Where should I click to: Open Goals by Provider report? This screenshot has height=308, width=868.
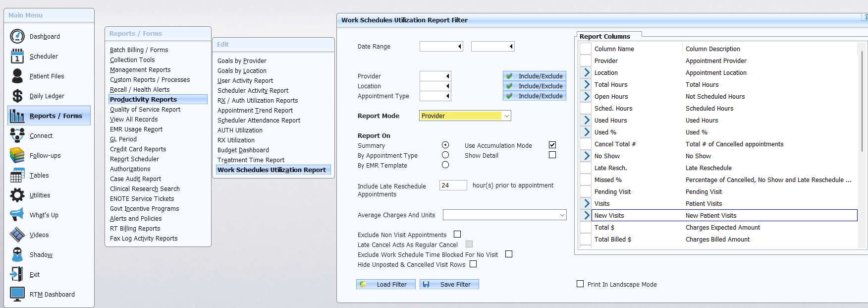242,61
